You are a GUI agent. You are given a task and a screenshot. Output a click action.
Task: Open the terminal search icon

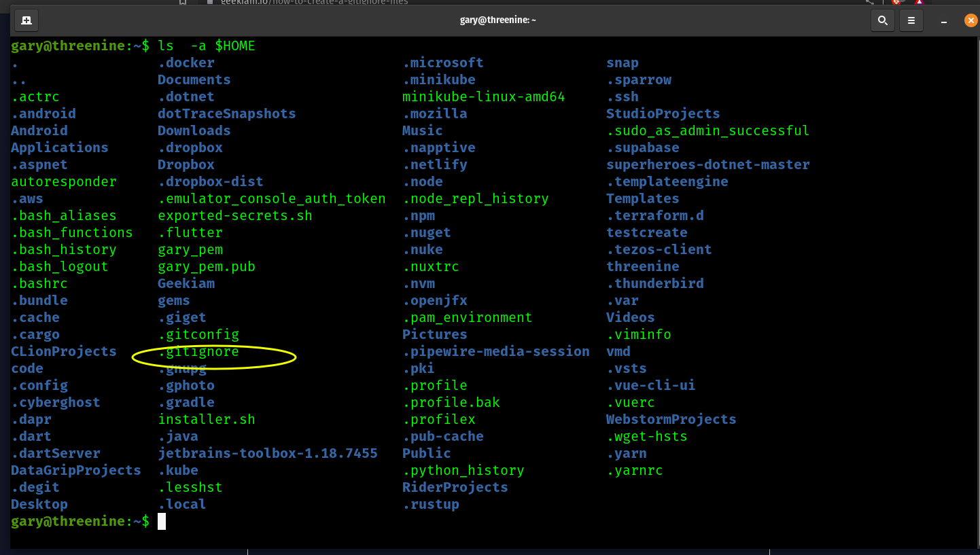pos(883,20)
